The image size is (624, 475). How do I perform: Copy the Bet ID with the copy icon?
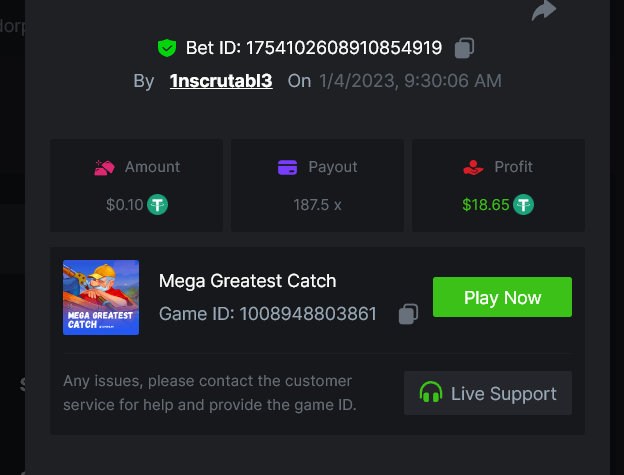(464, 47)
